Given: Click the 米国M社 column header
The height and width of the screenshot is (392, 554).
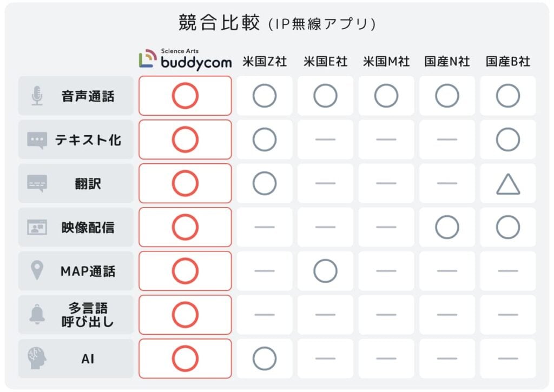Looking at the screenshot, I should 386,62.
